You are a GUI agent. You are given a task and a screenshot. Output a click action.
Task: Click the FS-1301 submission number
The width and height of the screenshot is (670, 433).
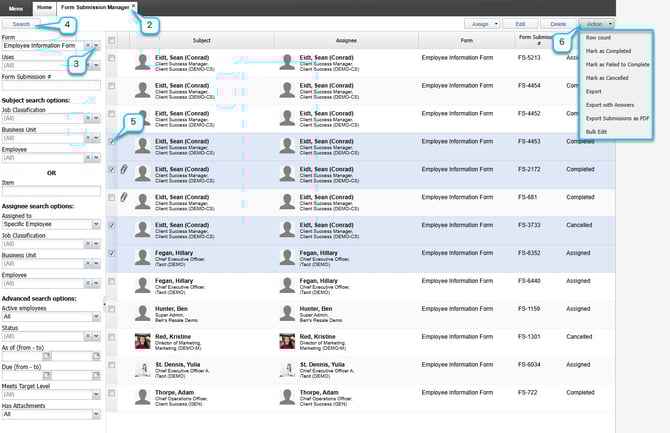click(529, 337)
